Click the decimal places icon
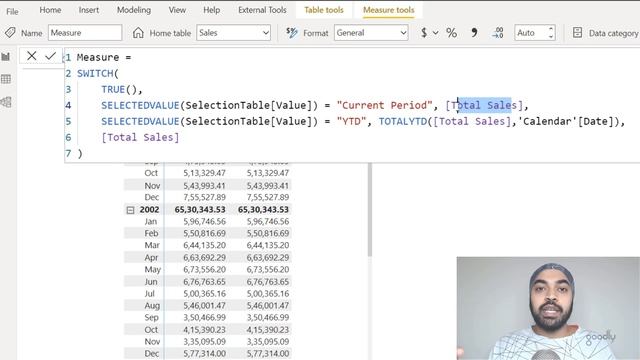This screenshot has height=360, width=640. (x=498, y=33)
